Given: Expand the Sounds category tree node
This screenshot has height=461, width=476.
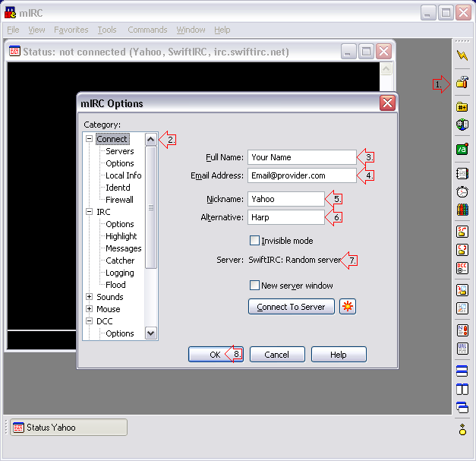Looking at the screenshot, I should click(x=90, y=297).
